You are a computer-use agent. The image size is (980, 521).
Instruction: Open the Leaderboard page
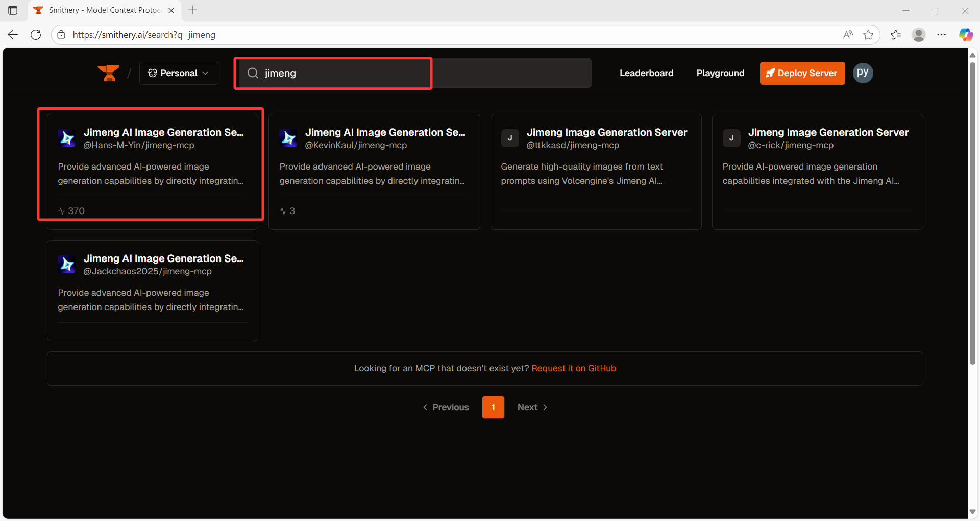coord(646,73)
